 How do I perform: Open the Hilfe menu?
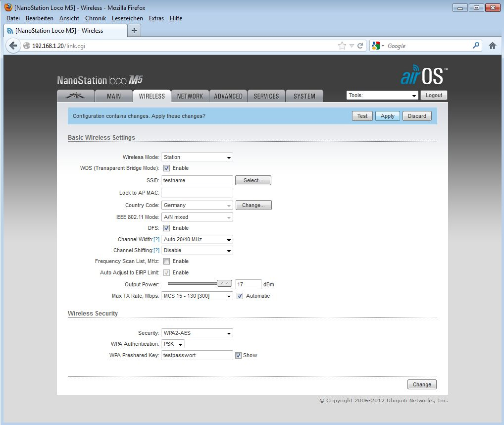point(176,18)
